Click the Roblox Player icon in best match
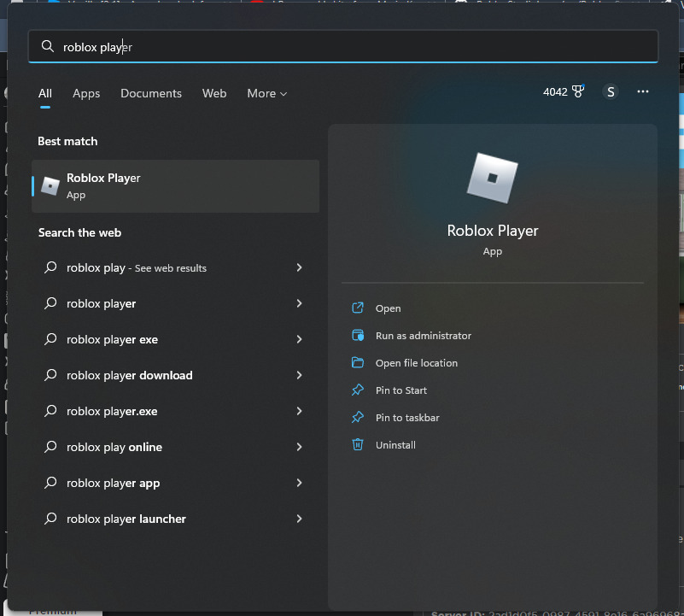Viewport: 684px width, 616px height. 50,186
